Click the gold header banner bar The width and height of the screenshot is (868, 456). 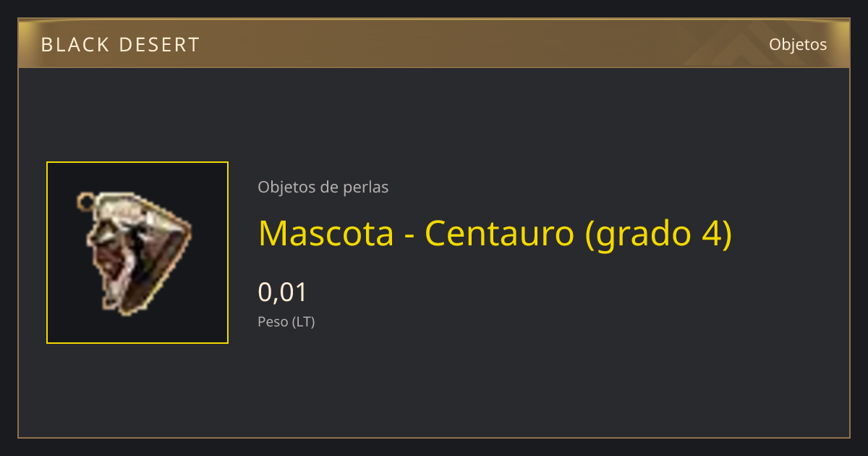pos(434,43)
